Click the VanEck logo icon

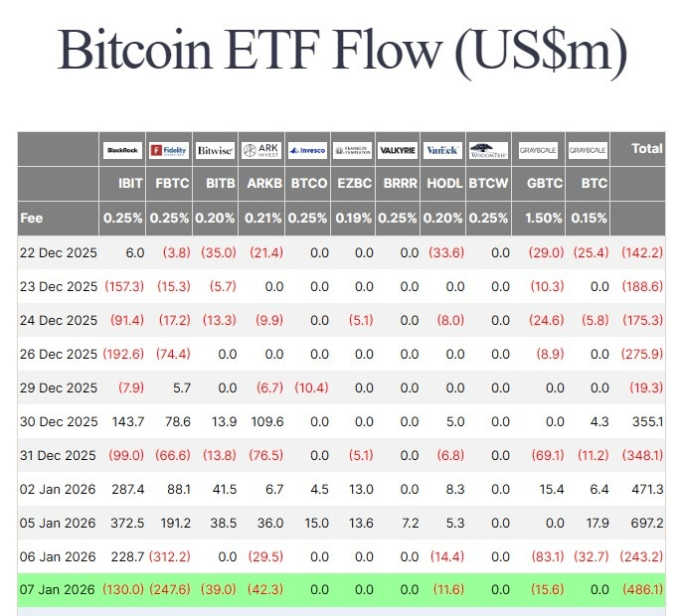click(x=442, y=150)
